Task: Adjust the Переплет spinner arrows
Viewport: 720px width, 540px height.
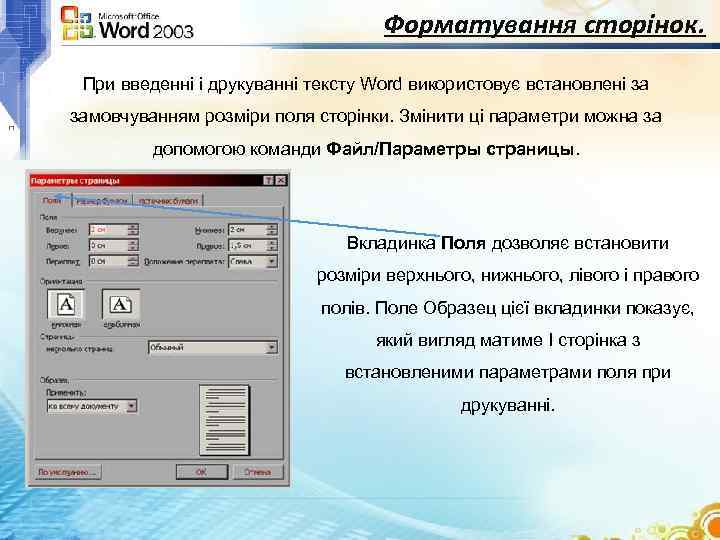Action: pos(133,261)
